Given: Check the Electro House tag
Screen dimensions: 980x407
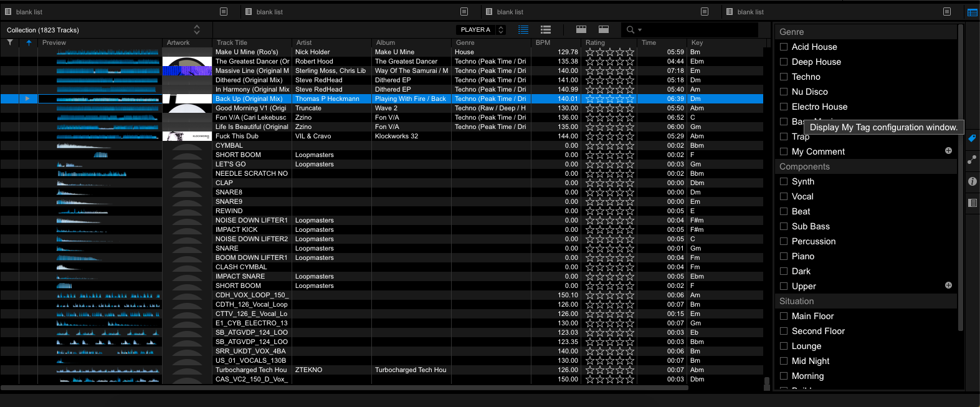Looking at the screenshot, I should click(784, 107).
